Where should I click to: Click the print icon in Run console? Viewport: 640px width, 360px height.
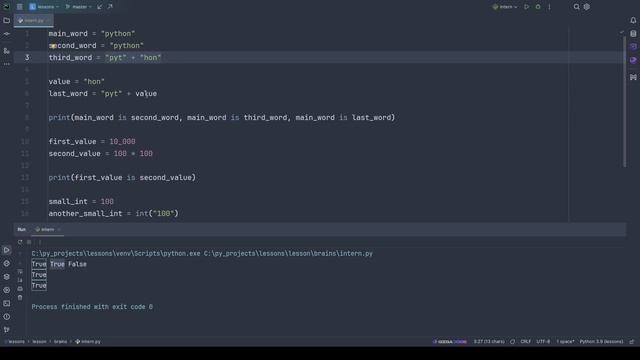tap(20, 289)
